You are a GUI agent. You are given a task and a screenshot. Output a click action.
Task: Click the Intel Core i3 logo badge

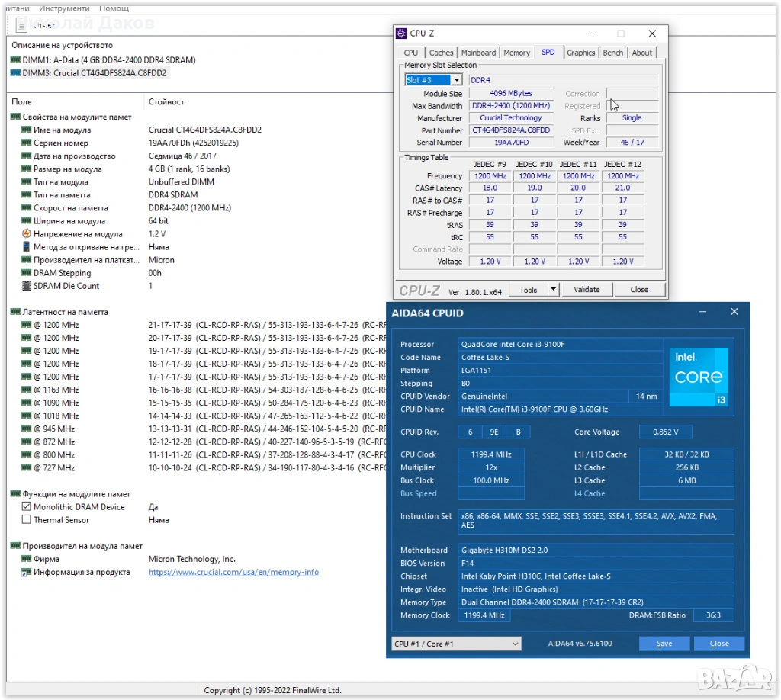pos(699,377)
